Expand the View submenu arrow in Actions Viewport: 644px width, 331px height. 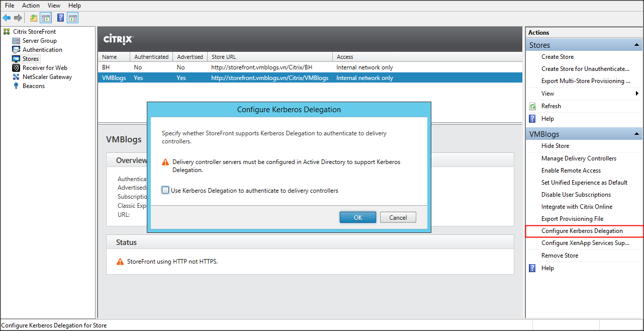pos(637,94)
